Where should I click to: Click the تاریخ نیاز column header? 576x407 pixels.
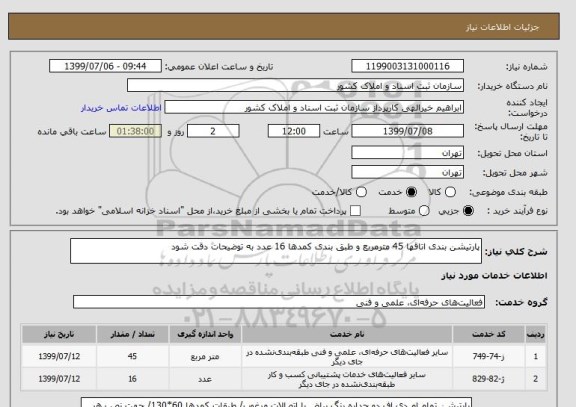click(x=59, y=334)
